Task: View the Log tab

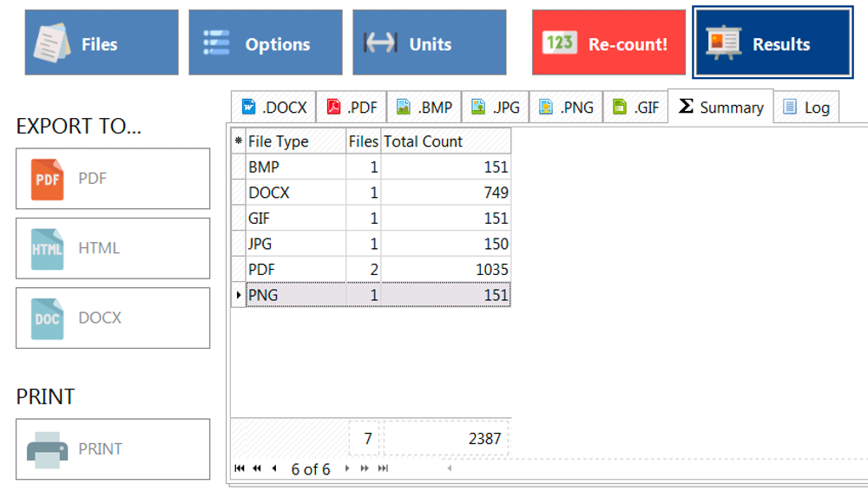Action: pos(806,108)
